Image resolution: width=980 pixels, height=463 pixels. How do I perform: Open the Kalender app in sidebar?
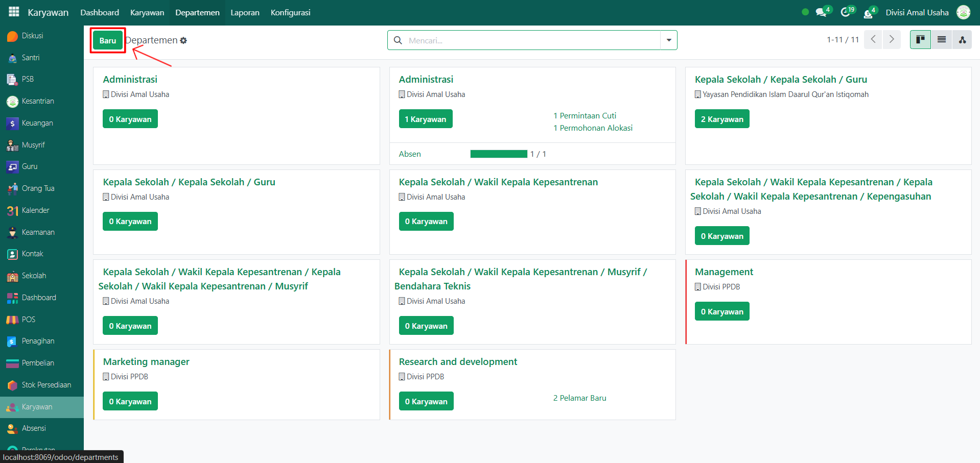[35, 210]
